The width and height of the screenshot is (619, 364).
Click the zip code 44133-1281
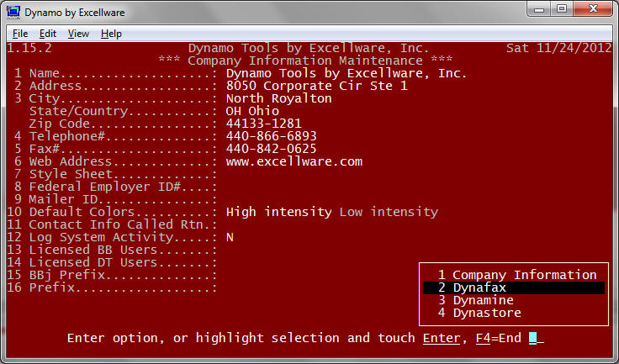click(264, 124)
